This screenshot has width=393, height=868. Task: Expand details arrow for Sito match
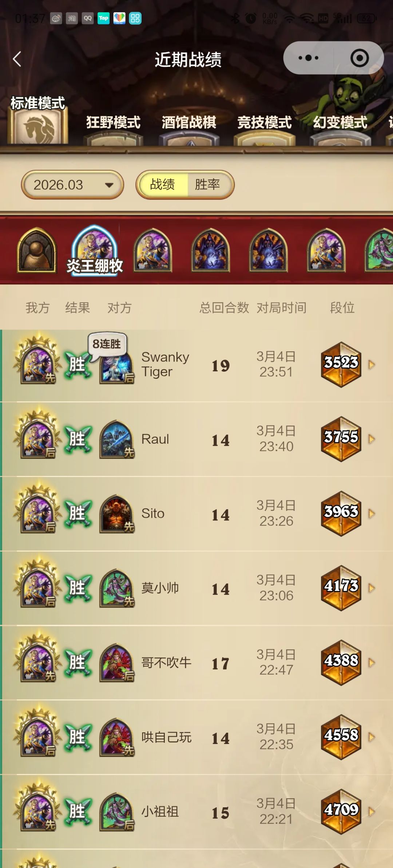pos(372,513)
